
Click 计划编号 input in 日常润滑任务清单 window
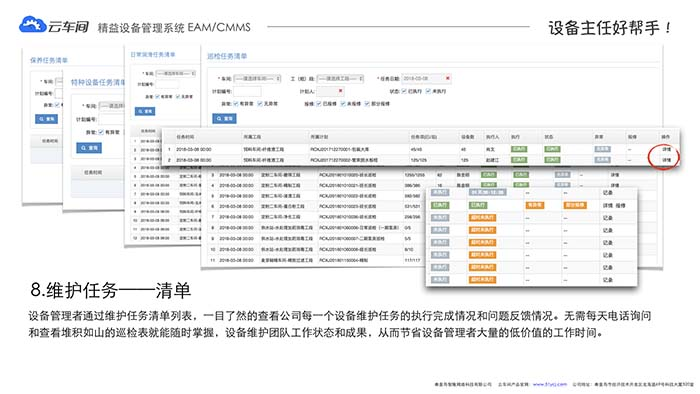click(167, 84)
